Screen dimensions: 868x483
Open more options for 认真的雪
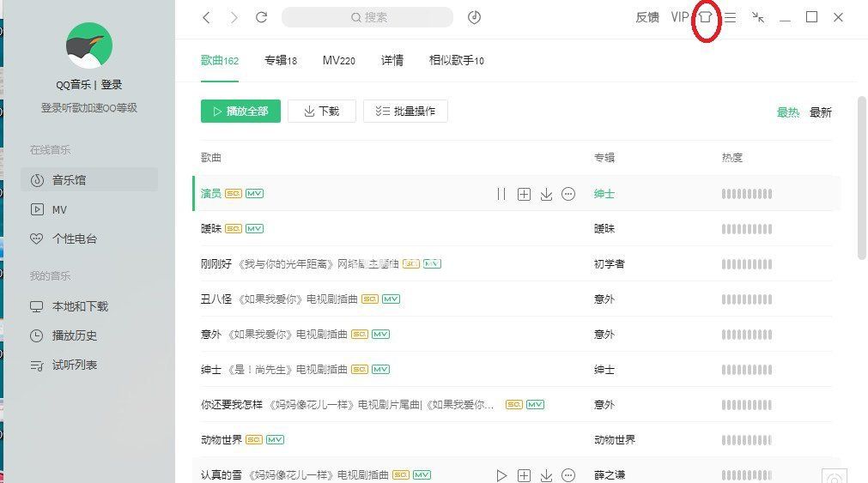568,475
